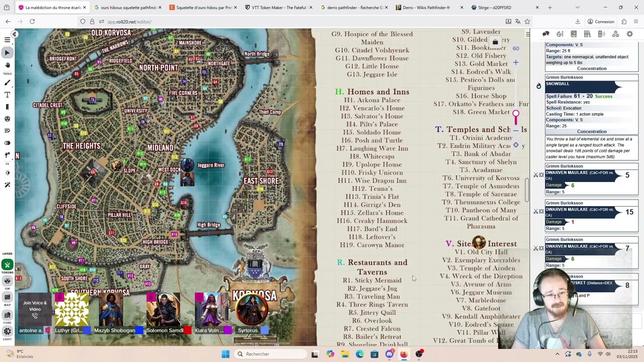This screenshot has width=644, height=362.
Task: Click the Connexion account button
Action: pyautogui.click(x=600, y=22)
